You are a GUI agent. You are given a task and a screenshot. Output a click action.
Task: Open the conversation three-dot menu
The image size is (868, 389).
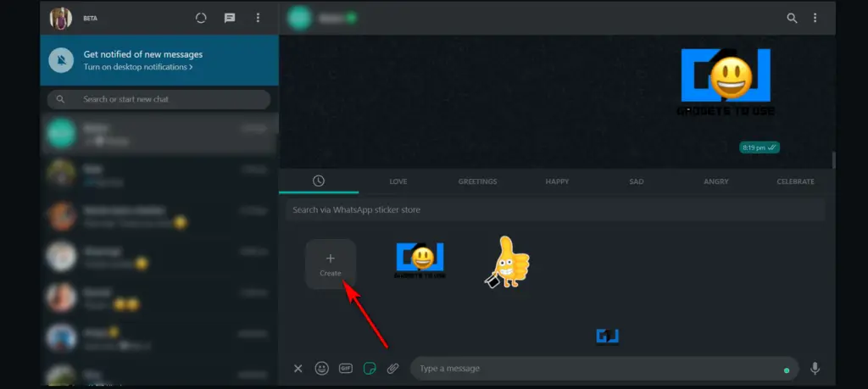[x=815, y=19]
